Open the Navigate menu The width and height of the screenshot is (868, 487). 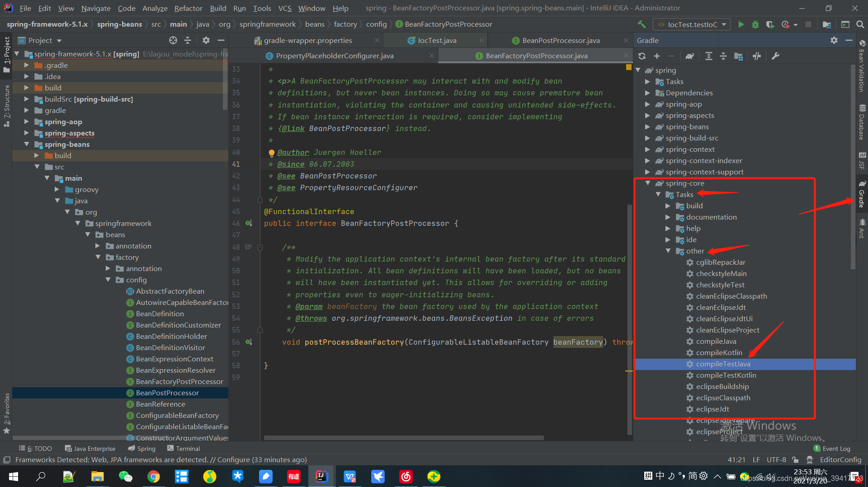pyautogui.click(x=96, y=8)
